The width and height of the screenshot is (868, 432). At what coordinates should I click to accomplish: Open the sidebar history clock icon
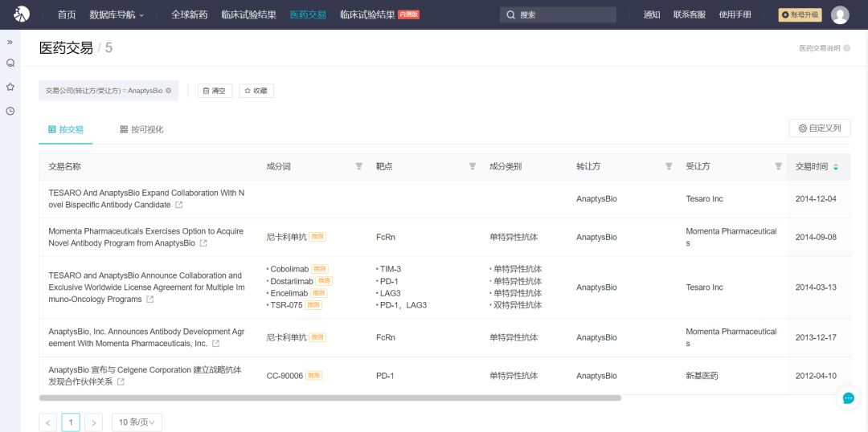click(x=10, y=111)
